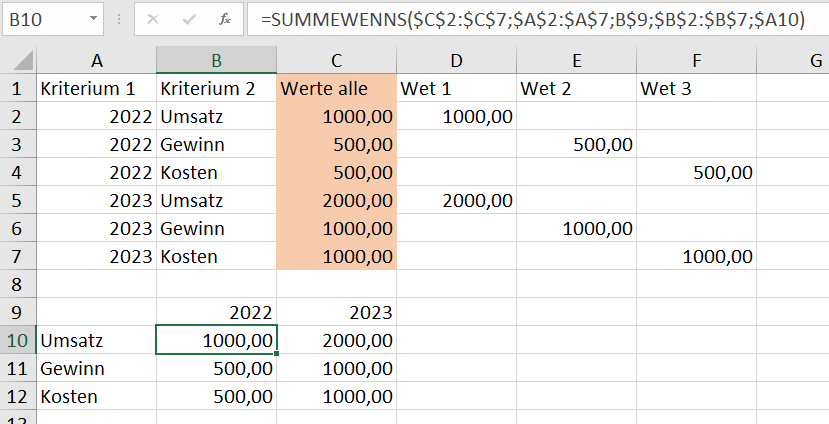The width and height of the screenshot is (829, 424).
Task: Click the Cancel (X) formula button
Action: (x=153, y=20)
